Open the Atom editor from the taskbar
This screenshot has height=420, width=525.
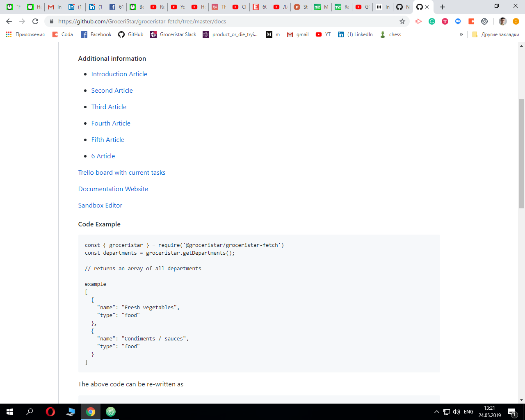[x=111, y=412]
